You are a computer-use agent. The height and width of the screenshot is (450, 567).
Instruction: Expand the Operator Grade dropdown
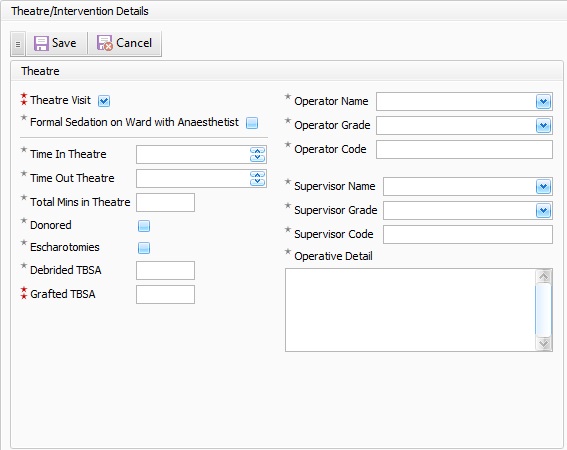pyautogui.click(x=543, y=126)
